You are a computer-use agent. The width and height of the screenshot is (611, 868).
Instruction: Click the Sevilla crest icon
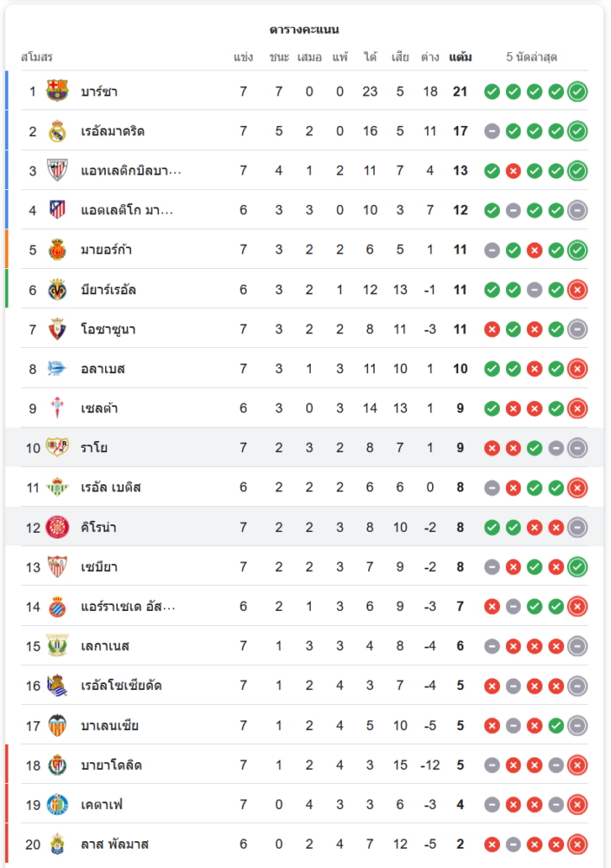(x=57, y=567)
